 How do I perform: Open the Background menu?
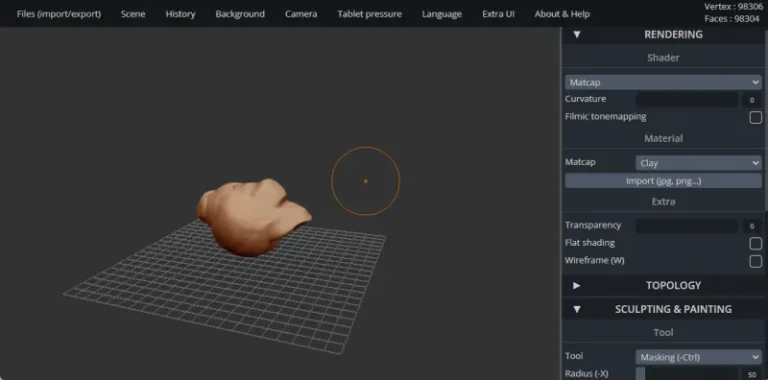tap(240, 14)
